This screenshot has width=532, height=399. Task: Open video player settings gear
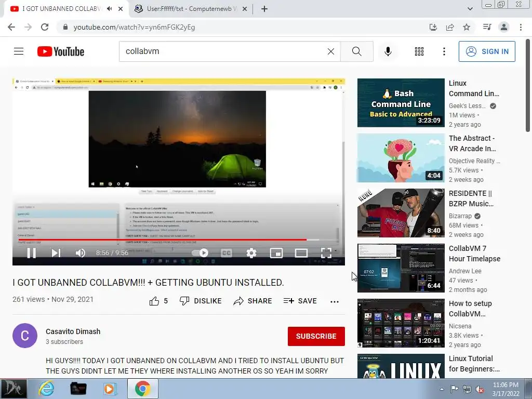(x=251, y=253)
